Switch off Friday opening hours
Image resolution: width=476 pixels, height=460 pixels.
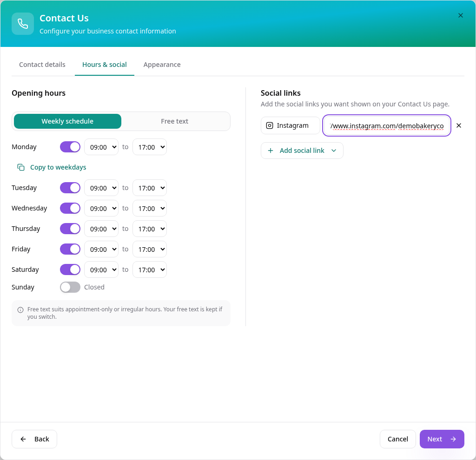70,249
